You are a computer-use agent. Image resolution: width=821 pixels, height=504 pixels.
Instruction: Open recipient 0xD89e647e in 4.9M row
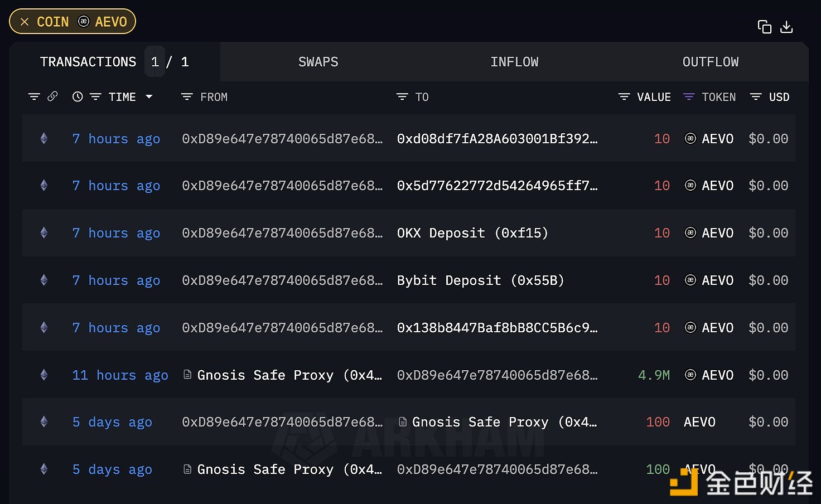click(497, 375)
